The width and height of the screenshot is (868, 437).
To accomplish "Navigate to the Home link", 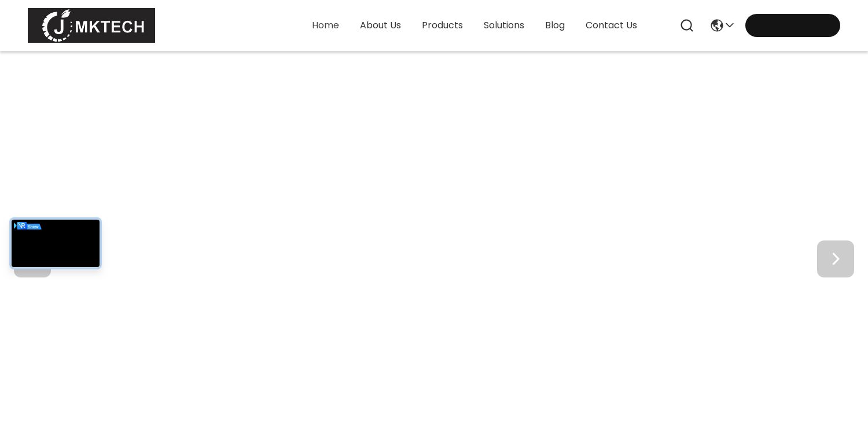I will (x=325, y=25).
